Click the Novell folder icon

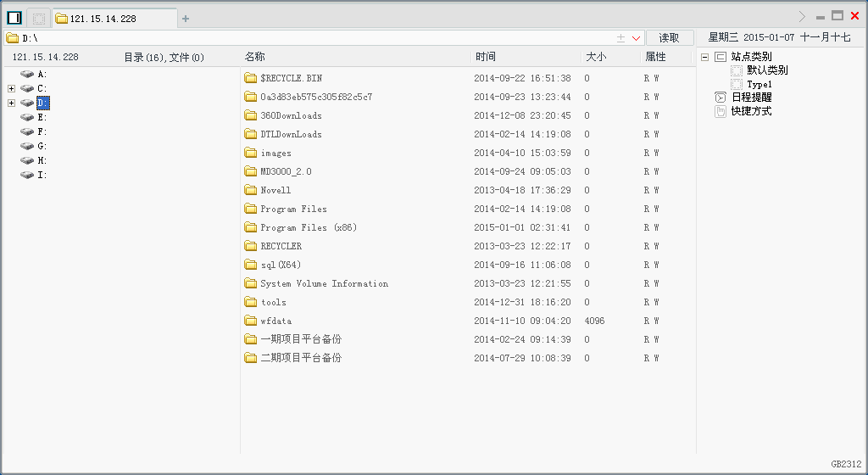(x=251, y=190)
